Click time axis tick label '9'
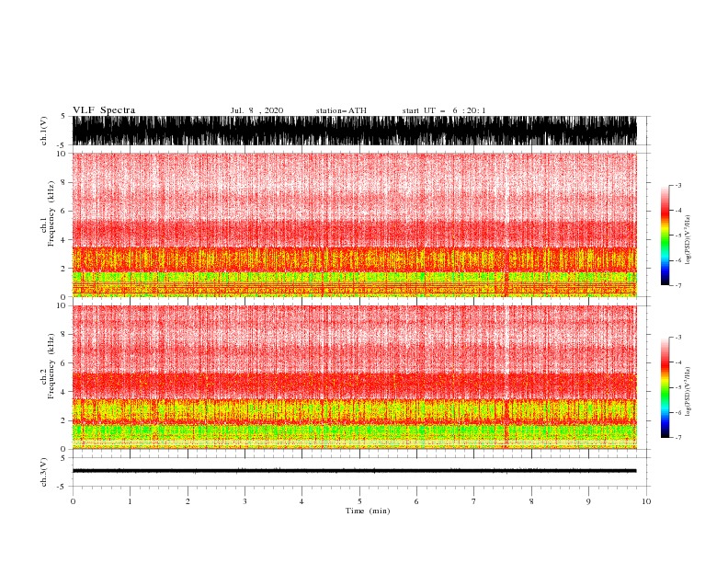Viewport: 728px width, 563px height. pos(588,501)
